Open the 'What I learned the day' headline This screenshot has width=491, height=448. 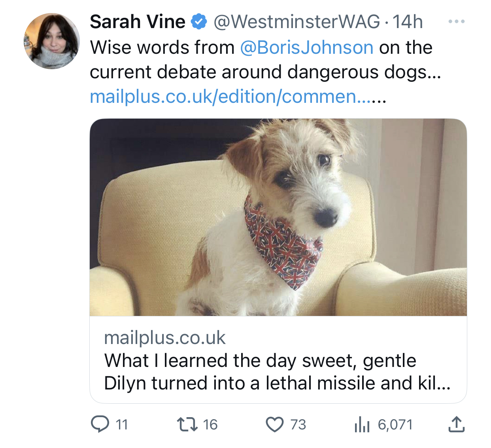click(277, 372)
